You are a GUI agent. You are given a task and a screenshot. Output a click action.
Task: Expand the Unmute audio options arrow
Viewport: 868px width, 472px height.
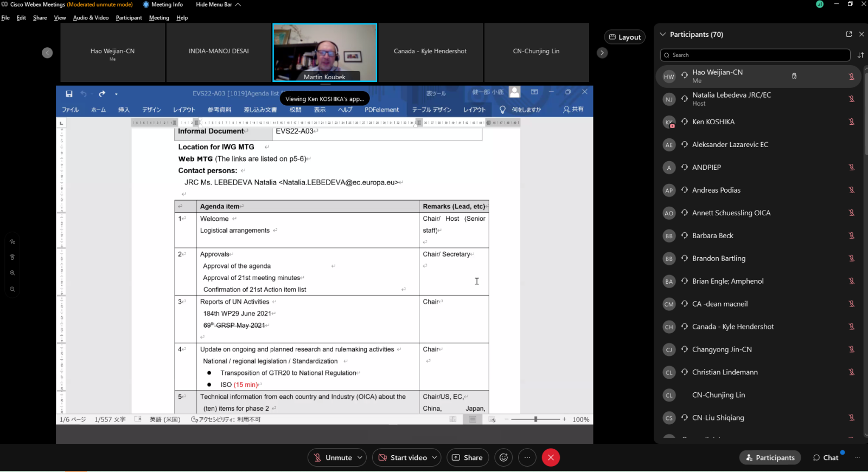[360, 457]
